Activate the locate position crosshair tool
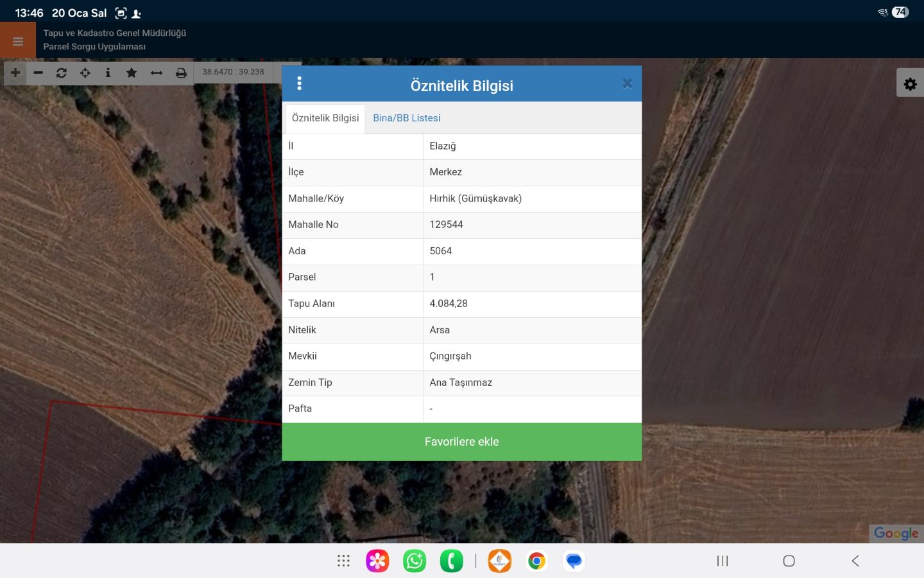The width and height of the screenshot is (924, 578). pos(85,73)
